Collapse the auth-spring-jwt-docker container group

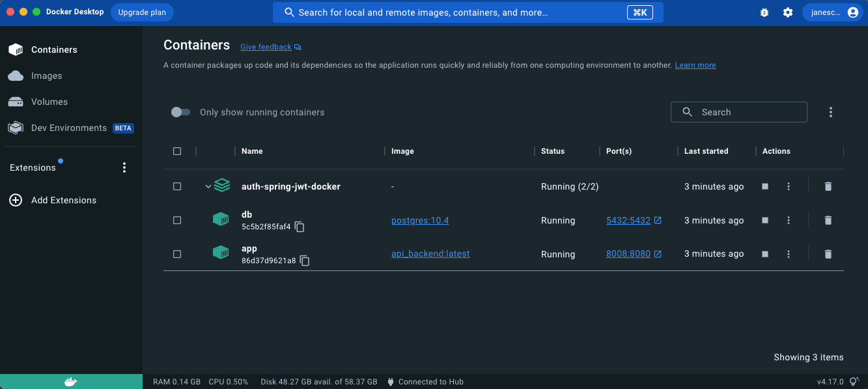pyautogui.click(x=208, y=186)
